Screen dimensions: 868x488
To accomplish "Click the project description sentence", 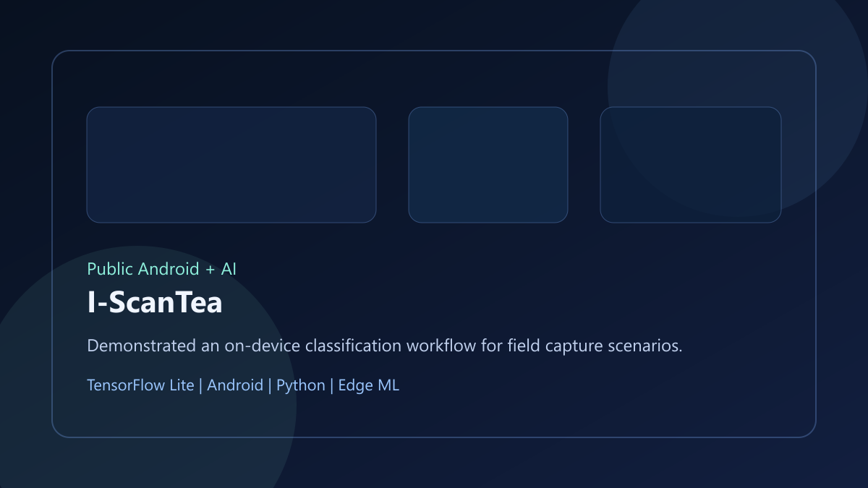I will coord(385,346).
